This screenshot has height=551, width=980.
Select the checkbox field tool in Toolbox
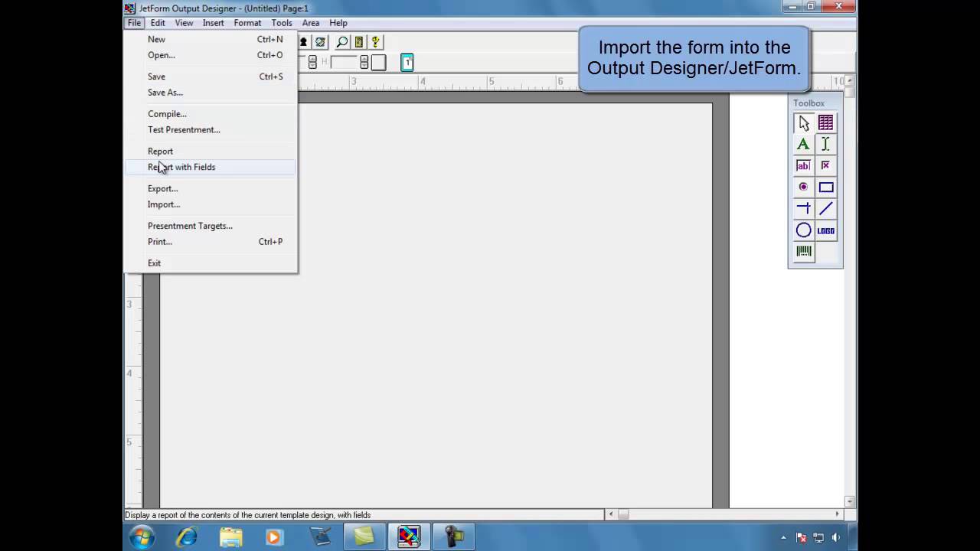[825, 166]
